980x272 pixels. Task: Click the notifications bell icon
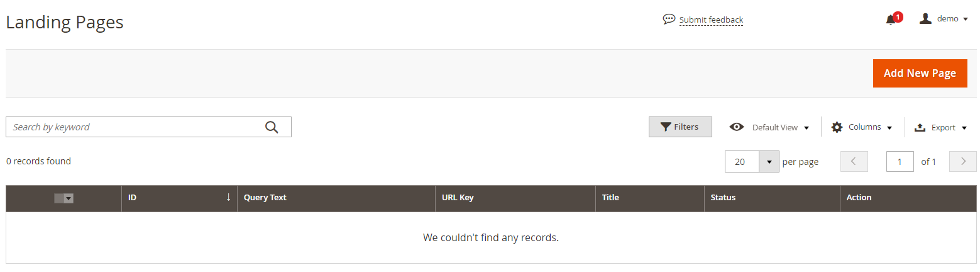(890, 20)
